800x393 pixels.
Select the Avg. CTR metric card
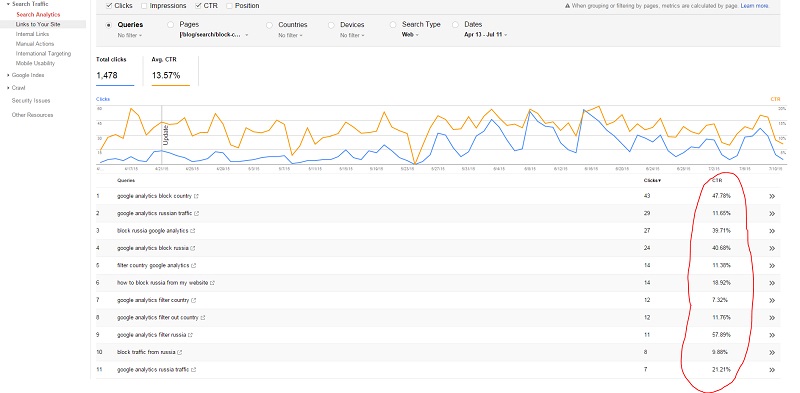click(170, 70)
